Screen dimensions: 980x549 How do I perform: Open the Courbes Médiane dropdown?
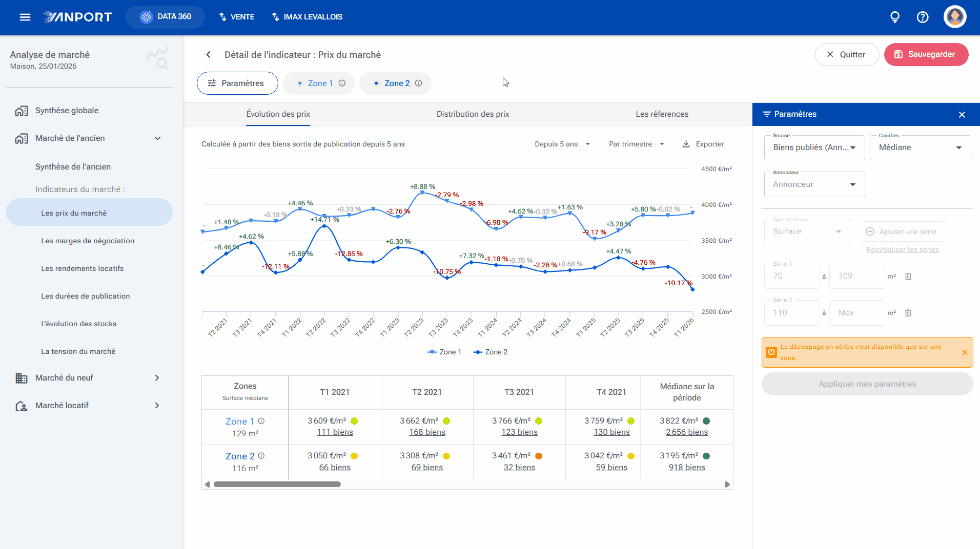920,147
